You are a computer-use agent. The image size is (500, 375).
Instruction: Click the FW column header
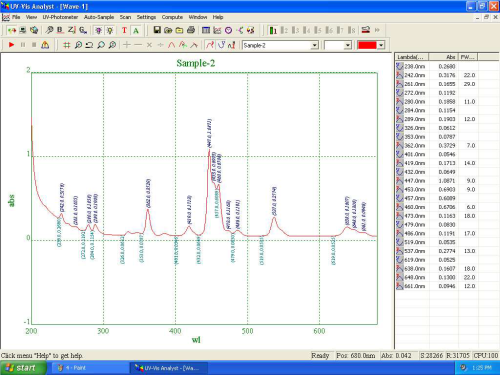coord(468,57)
